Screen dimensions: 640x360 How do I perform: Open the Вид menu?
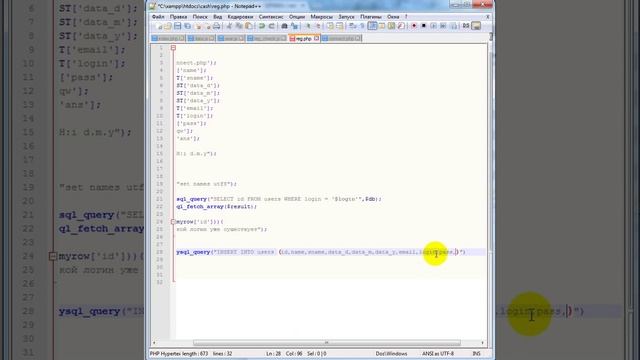[218, 17]
